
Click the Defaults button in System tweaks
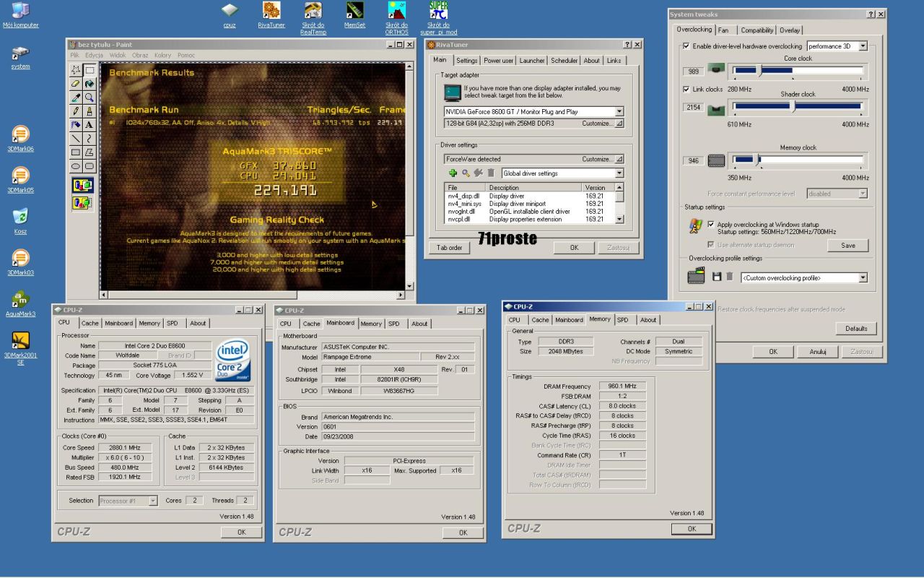click(856, 329)
